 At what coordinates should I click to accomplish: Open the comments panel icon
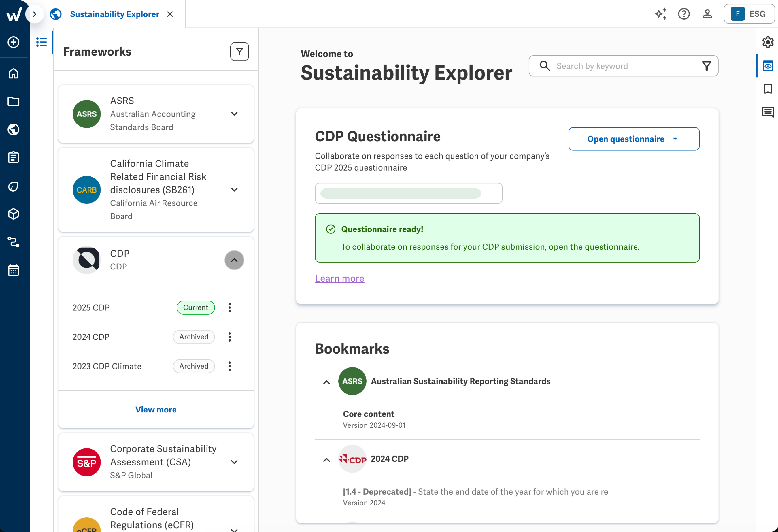coord(768,112)
